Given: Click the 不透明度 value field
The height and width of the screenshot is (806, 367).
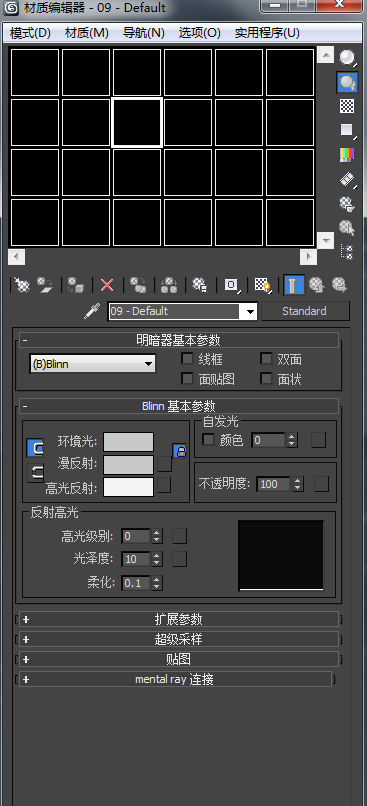Looking at the screenshot, I should [x=273, y=484].
